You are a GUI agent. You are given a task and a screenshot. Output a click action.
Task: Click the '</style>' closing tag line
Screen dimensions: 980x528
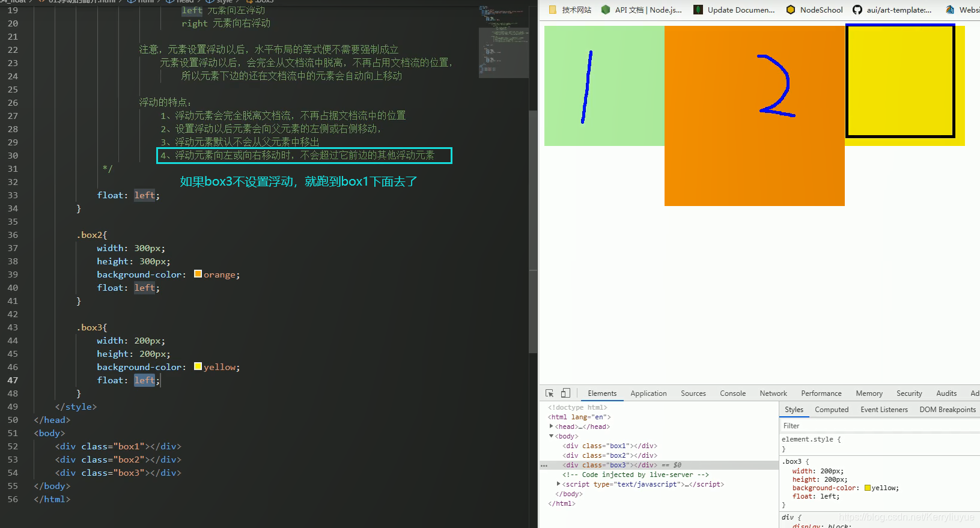coord(76,407)
